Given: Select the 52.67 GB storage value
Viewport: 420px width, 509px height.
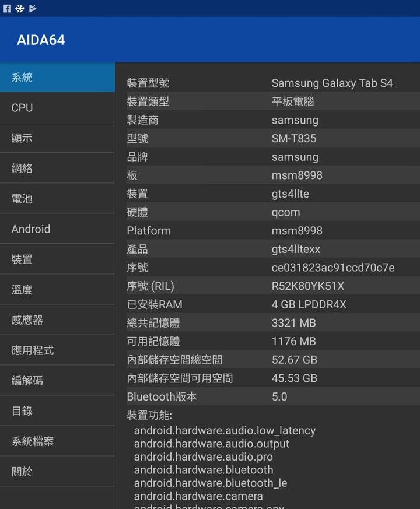Looking at the screenshot, I should [x=295, y=360].
